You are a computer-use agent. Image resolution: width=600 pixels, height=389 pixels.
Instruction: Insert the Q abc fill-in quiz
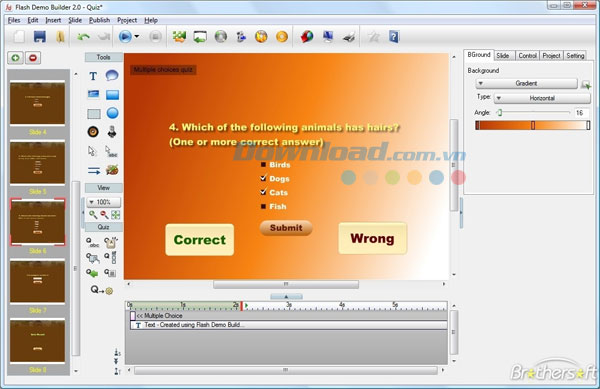coord(92,243)
